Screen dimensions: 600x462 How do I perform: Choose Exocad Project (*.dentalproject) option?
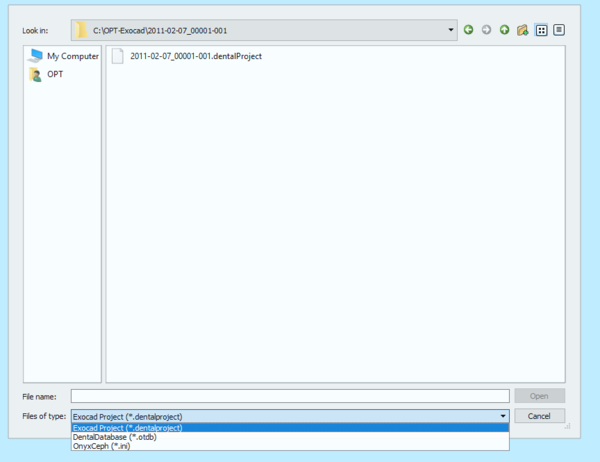290,428
